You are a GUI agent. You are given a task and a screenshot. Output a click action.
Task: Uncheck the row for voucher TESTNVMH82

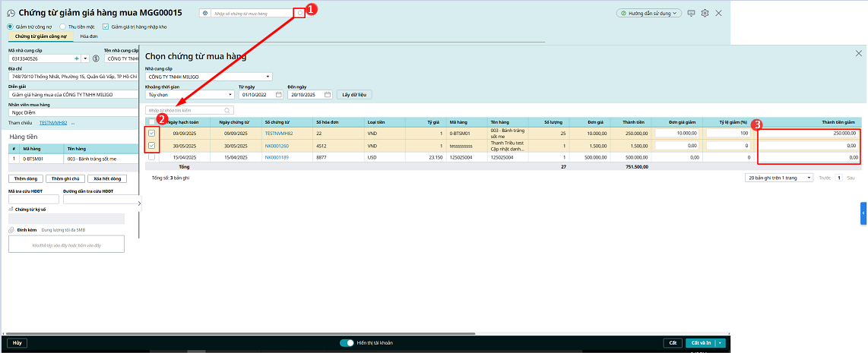(152, 133)
